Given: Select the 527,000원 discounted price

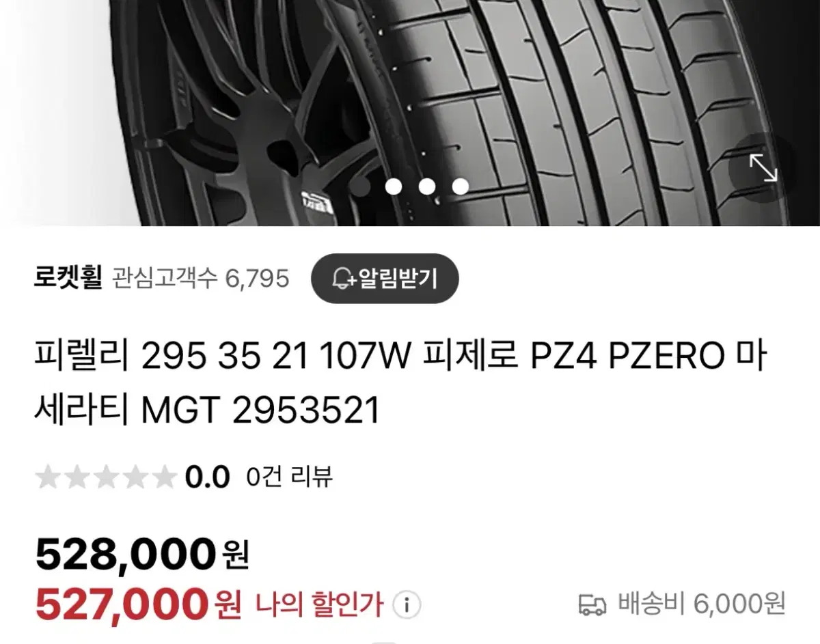Looking at the screenshot, I should tap(138, 603).
